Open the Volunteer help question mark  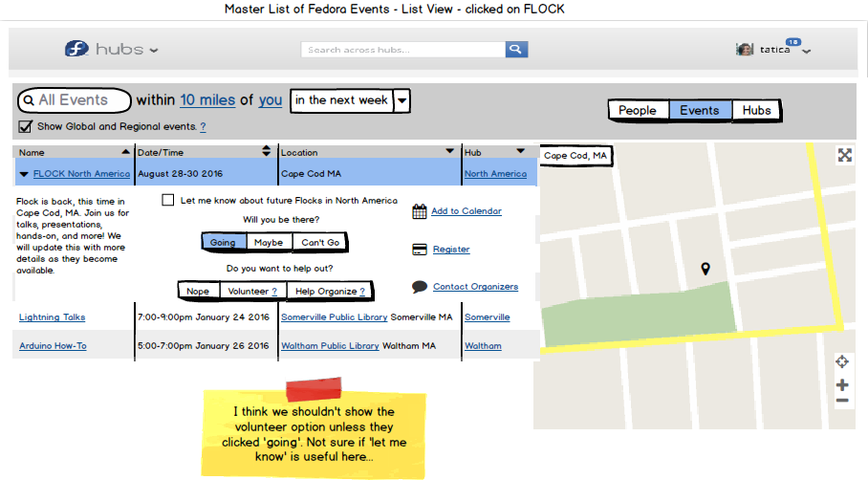(274, 292)
